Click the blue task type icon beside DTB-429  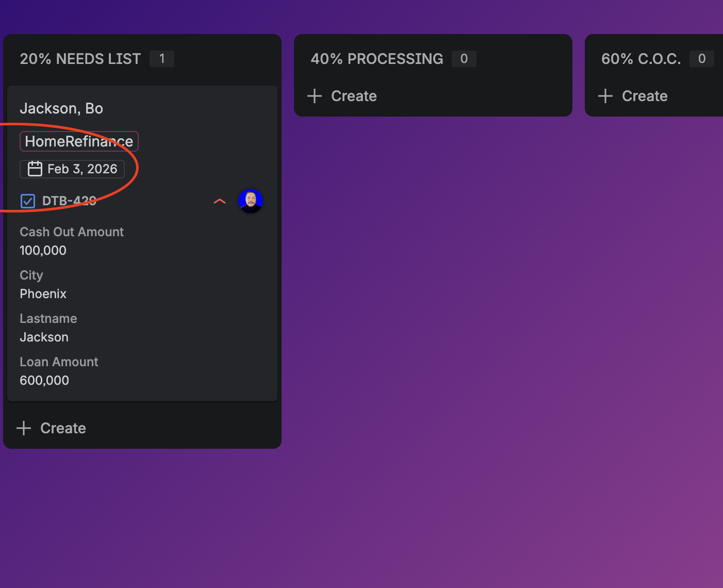[x=28, y=201]
